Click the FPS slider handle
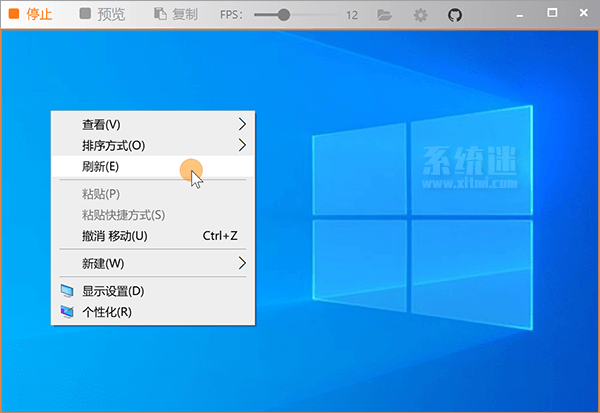 coord(284,15)
